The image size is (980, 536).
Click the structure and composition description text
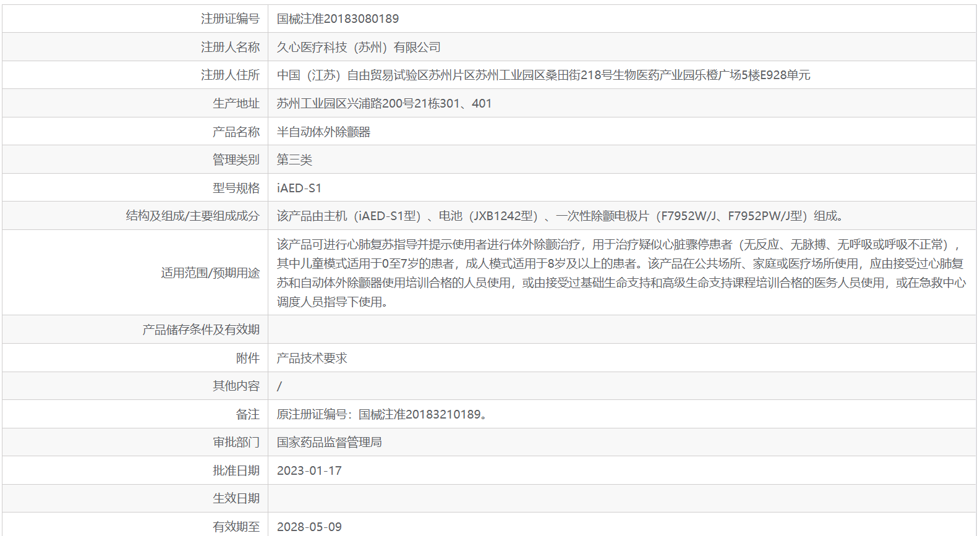point(560,216)
